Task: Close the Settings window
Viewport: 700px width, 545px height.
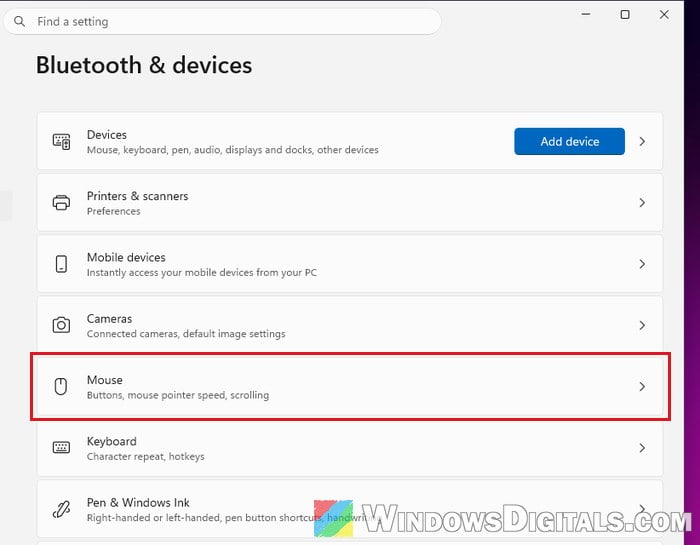Action: [664, 14]
